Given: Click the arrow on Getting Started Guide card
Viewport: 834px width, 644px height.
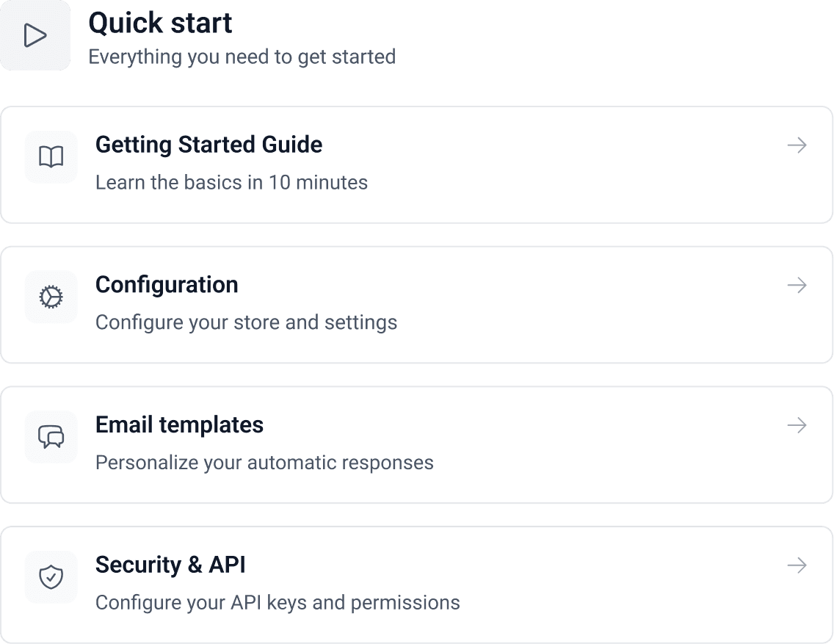Looking at the screenshot, I should (797, 145).
